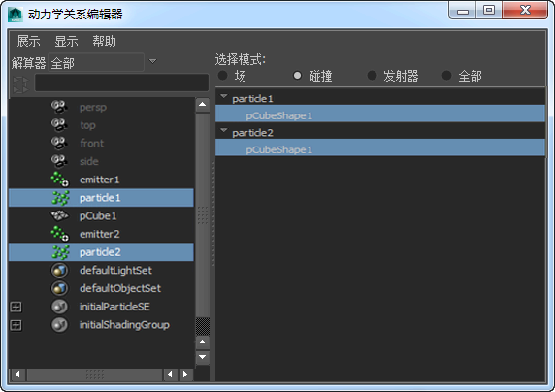Select the 发射器 radio button
This screenshot has width=555, height=392.
(372, 75)
